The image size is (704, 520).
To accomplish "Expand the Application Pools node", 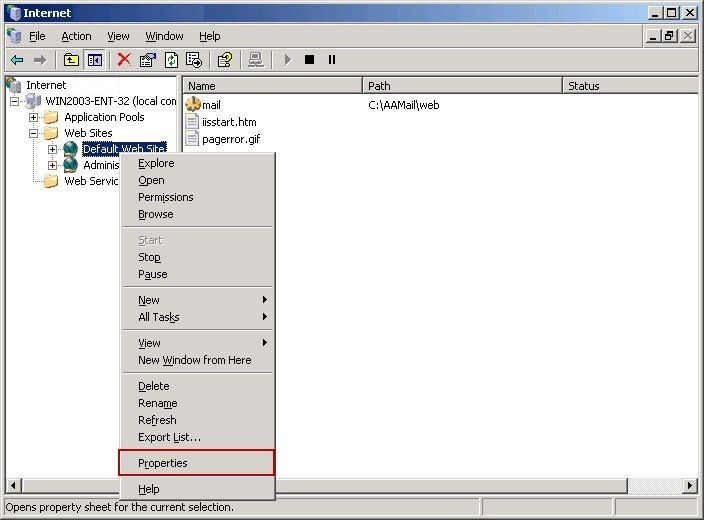I will point(33,117).
